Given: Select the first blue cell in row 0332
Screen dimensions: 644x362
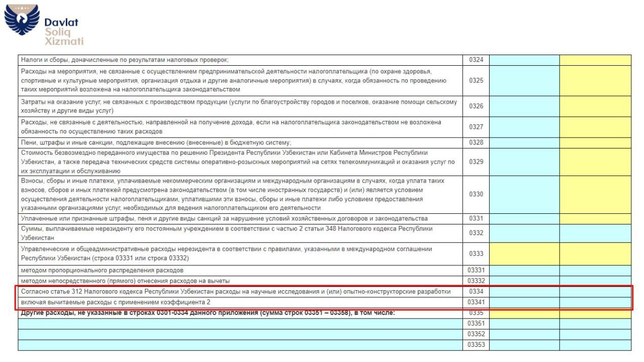Looking at the screenshot, I should pyautogui.click(x=524, y=233).
